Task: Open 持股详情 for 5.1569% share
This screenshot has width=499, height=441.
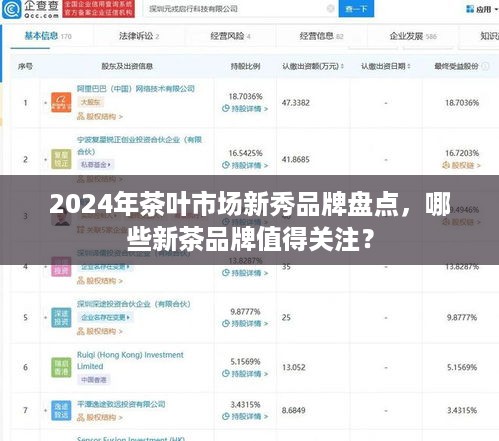Action: (245, 374)
